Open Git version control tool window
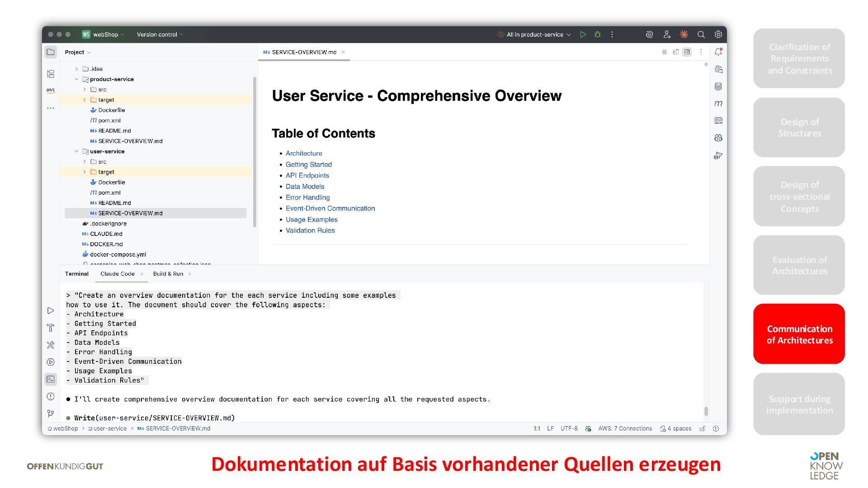The image size is (868, 488). 51,413
